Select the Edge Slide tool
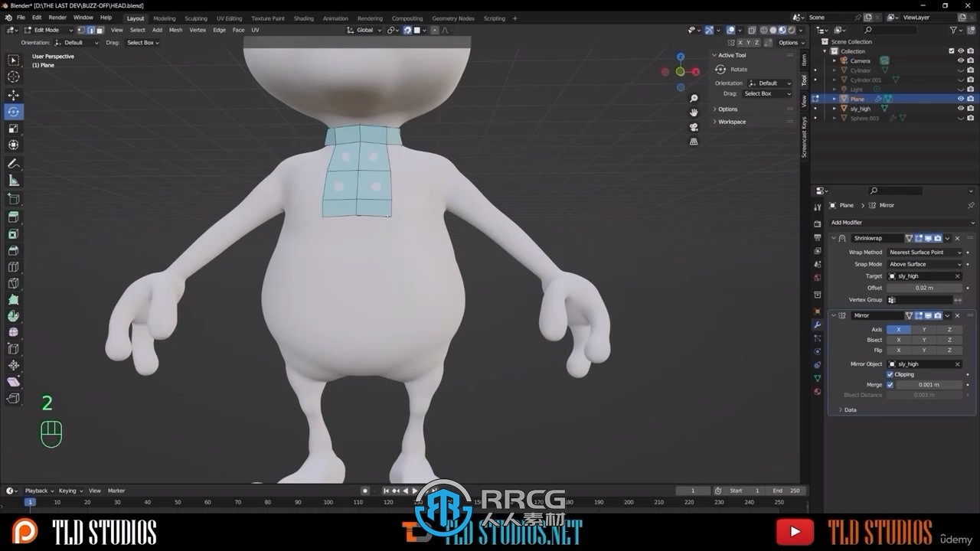This screenshot has width=980, height=551. tap(14, 349)
